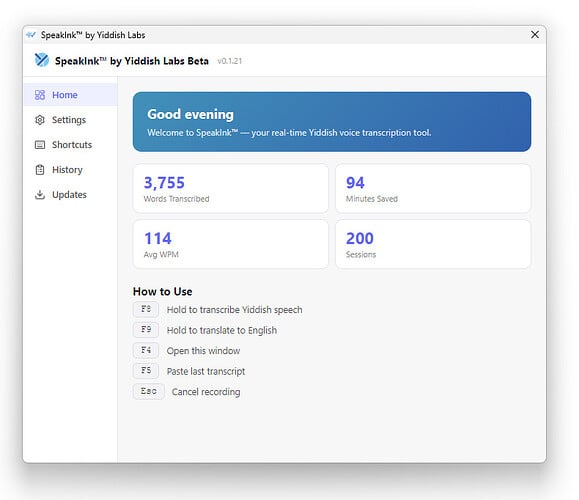This screenshot has height=500, width=579.
Task: Click the History clipboard icon
Action: [40, 169]
